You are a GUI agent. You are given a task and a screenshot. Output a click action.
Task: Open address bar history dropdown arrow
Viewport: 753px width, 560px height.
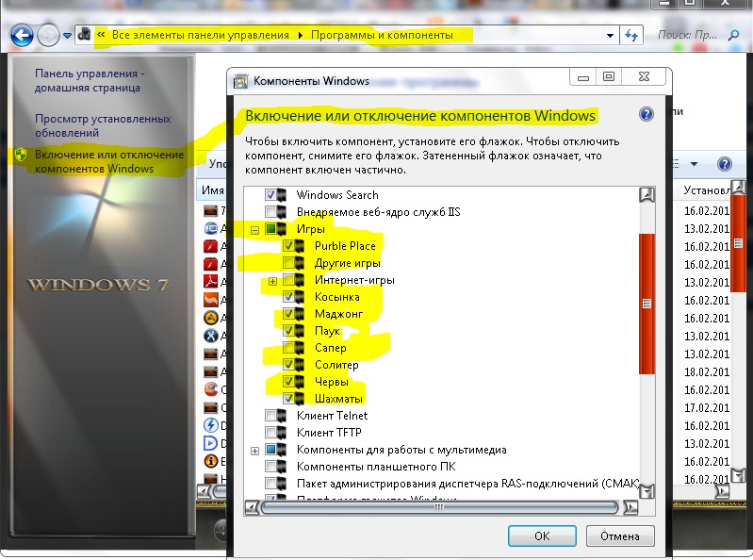[x=610, y=36]
